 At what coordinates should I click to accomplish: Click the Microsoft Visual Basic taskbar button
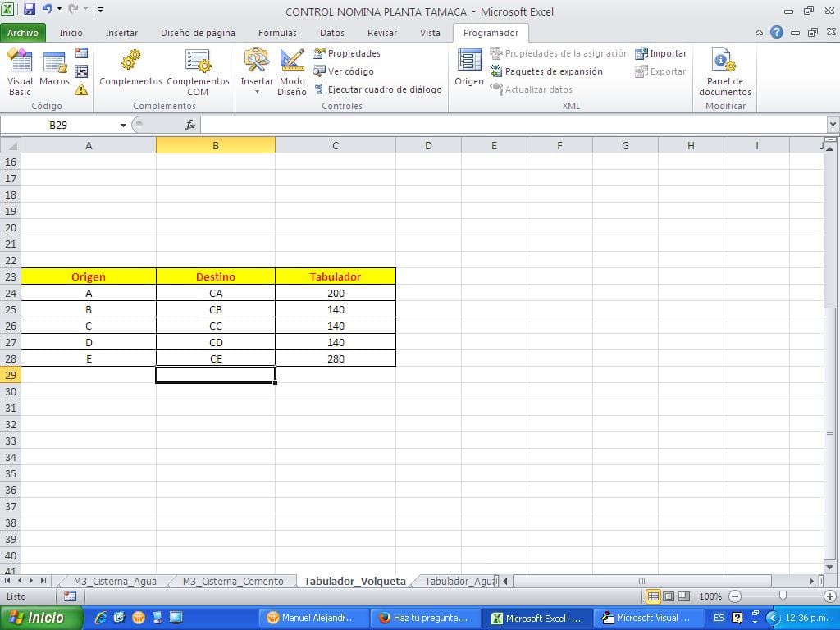pyautogui.click(x=647, y=617)
